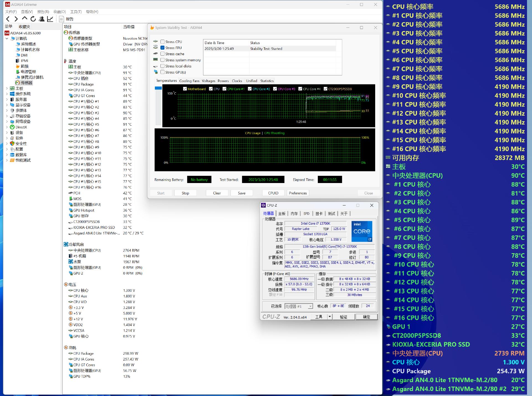Toggle the Motherboard graph legend checkbox
This screenshot has width=532, height=396.
pyautogui.click(x=185, y=89)
